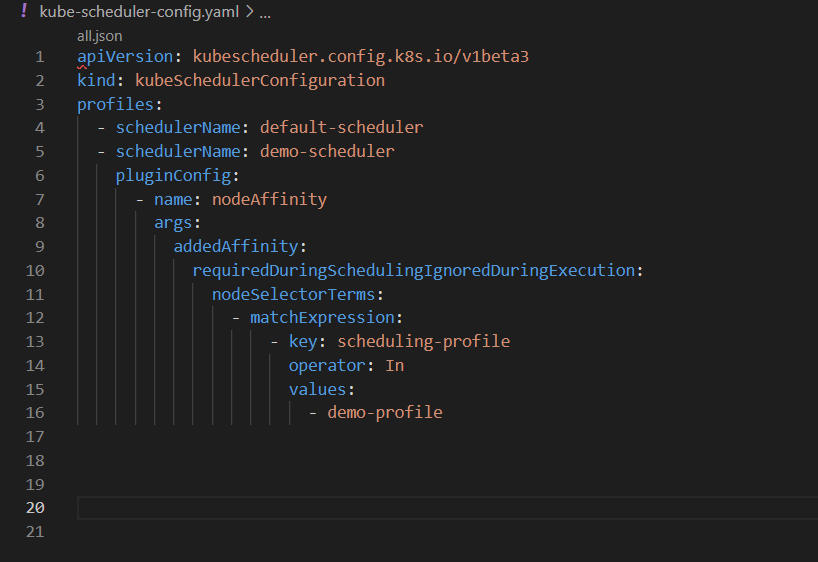Click the apiVersion key on line 1
The image size is (818, 562).
[x=125, y=56]
